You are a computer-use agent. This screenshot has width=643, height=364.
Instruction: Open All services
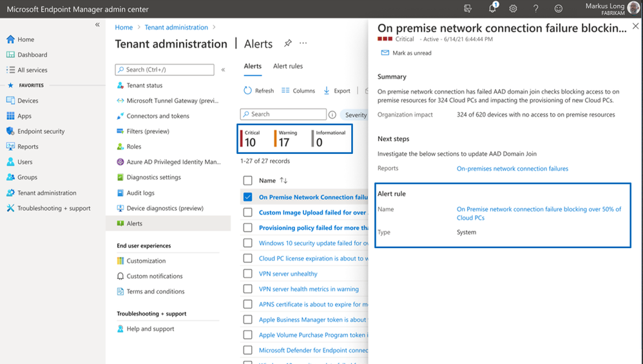27,70
